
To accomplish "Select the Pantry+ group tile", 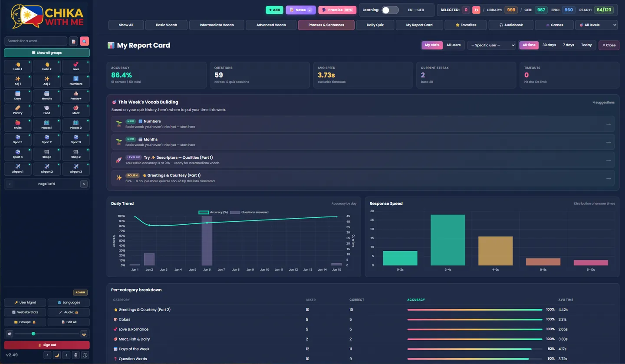I will (76, 96).
